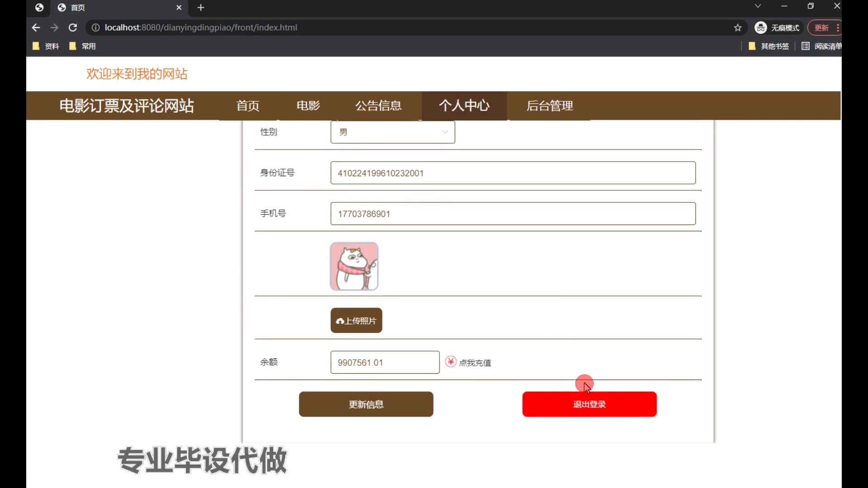Click the site info icon in the address bar
868x488 pixels.
95,28
